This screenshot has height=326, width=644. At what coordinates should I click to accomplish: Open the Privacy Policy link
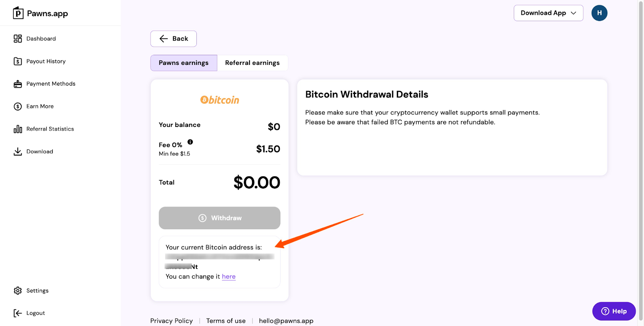(x=171, y=321)
